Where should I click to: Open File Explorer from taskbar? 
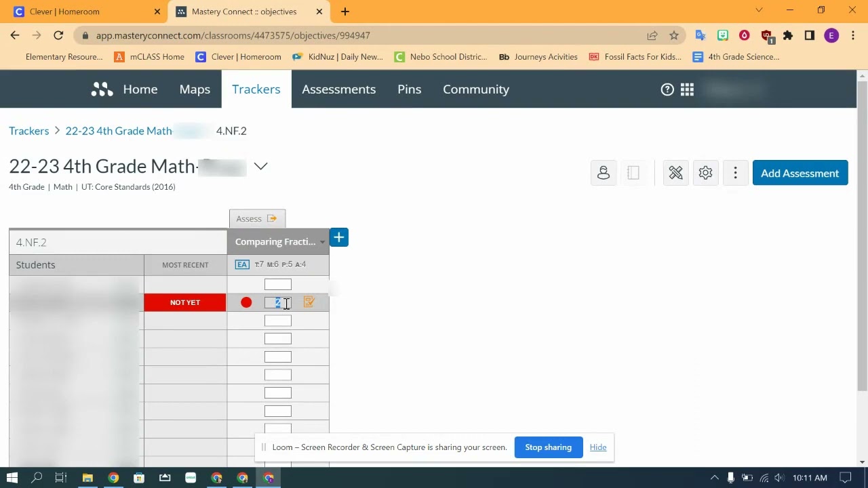click(87, 478)
